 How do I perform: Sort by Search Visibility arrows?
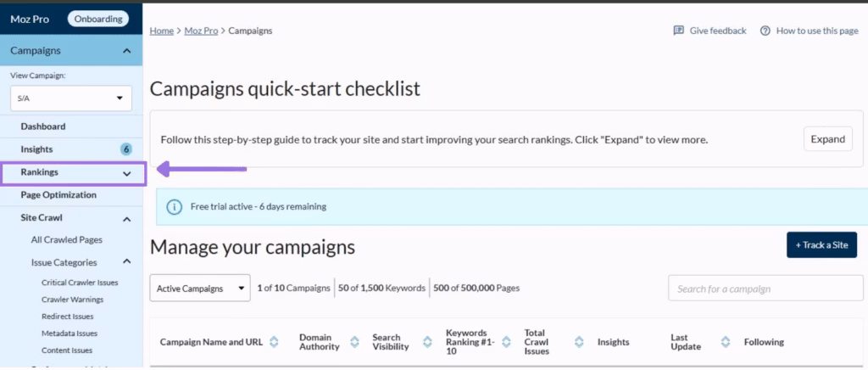pos(422,342)
